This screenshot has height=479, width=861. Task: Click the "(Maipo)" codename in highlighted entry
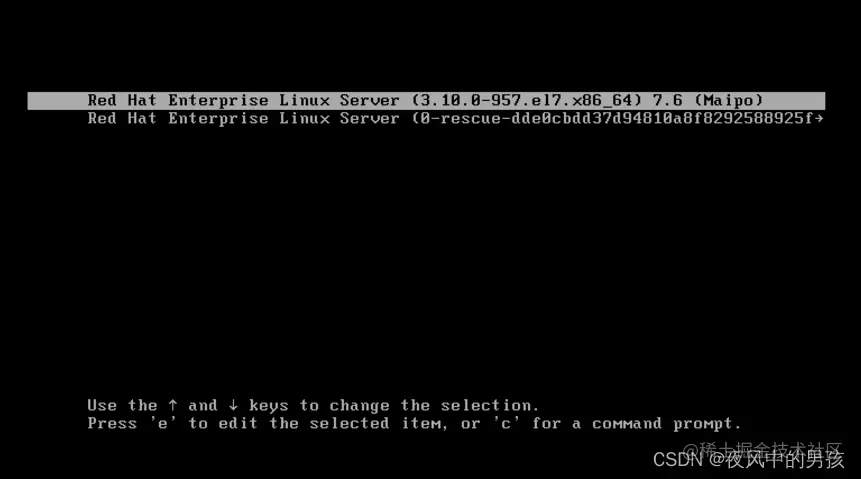click(x=729, y=101)
